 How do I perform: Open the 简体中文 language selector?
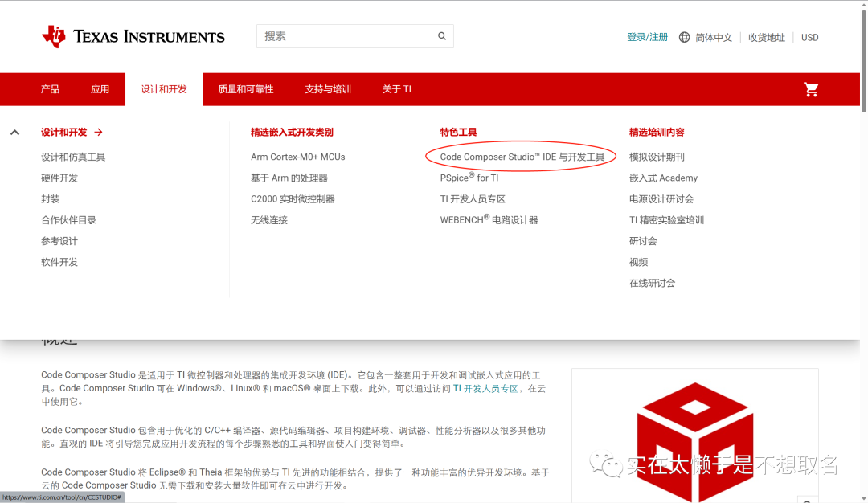tap(714, 37)
